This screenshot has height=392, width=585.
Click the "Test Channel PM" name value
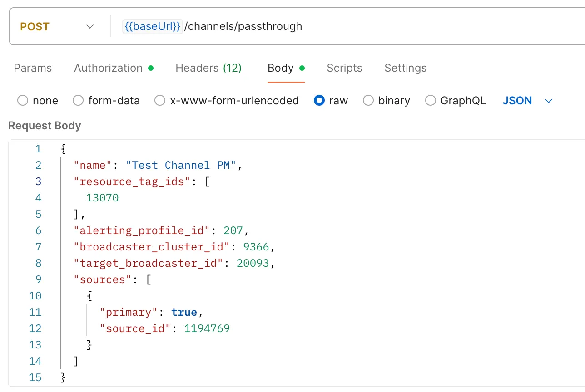181,165
